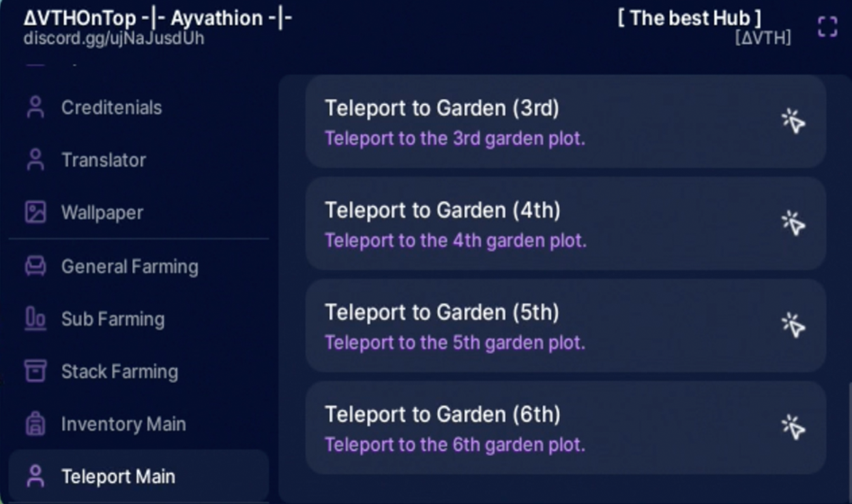Open the Teleport Main tab
This screenshot has width=852, height=504.
coord(139,476)
